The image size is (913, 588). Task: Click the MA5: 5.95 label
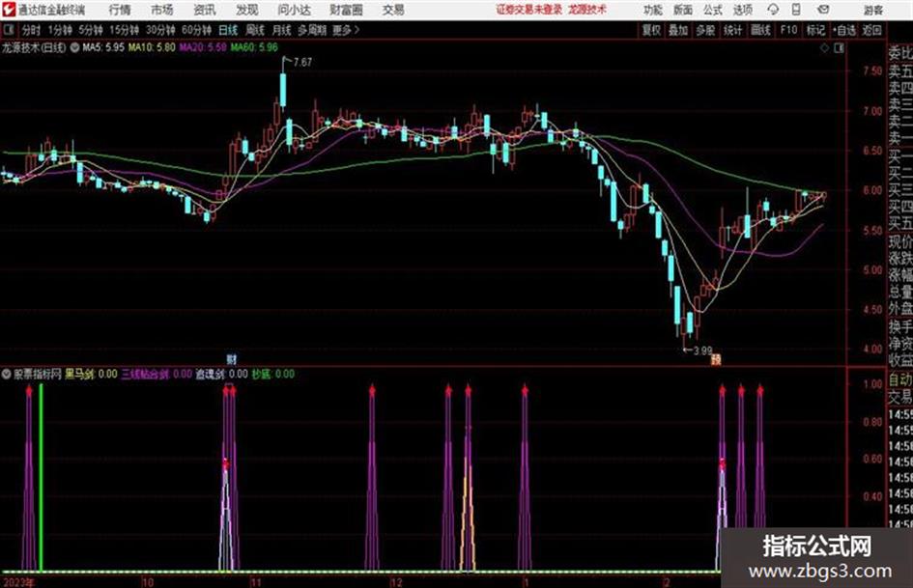point(103,47)
